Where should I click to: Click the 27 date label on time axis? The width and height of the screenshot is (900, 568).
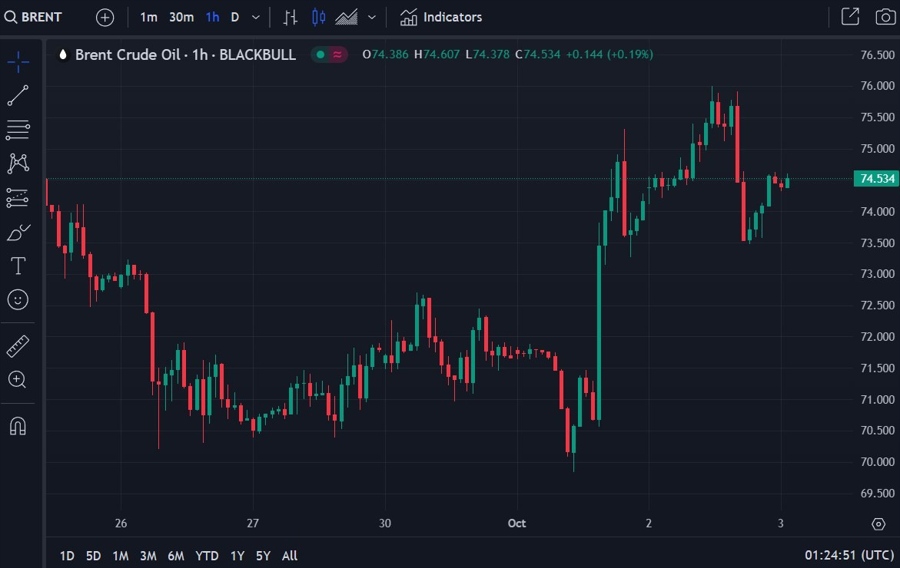(253, 523)
